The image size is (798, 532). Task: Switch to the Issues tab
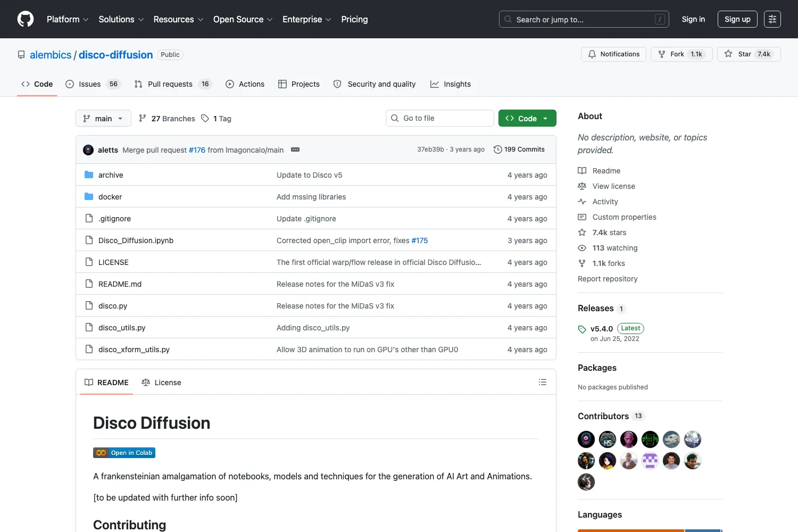click(93, 84)
